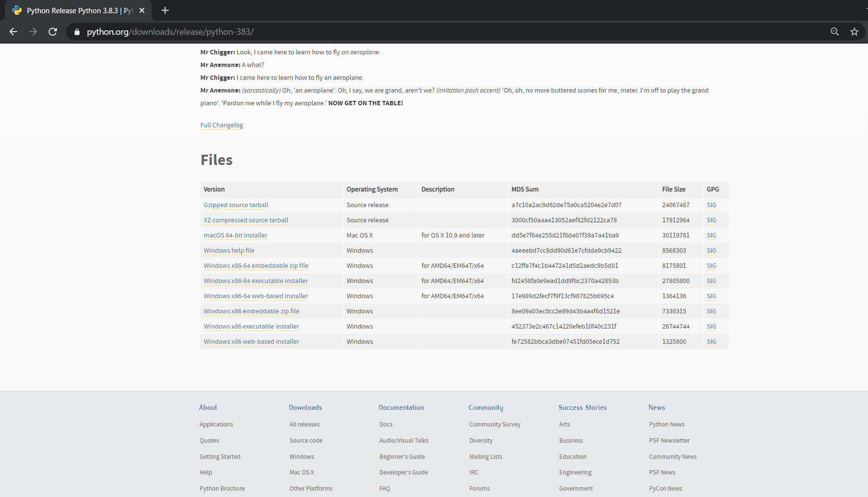
Task: Download the Windows help file
Action: (x=229, y=251)
